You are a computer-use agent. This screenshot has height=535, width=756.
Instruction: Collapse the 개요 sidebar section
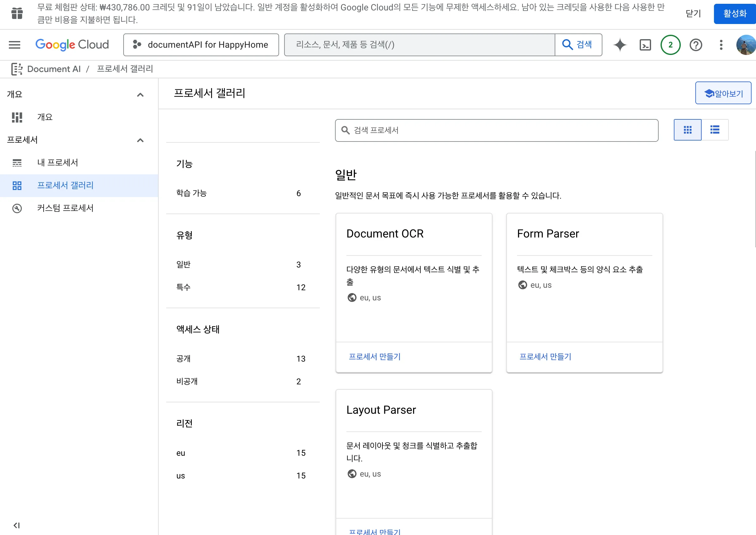pos(140,95)
